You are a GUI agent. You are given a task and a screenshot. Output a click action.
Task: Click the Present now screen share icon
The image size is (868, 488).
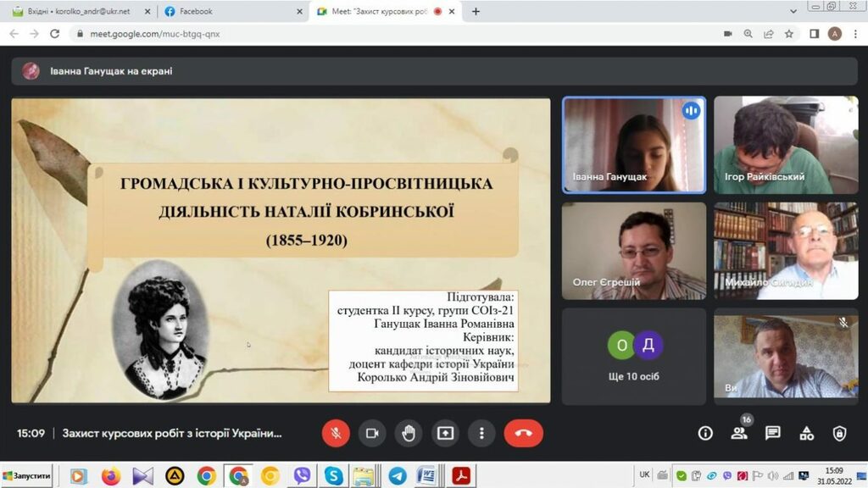click(x=445, y=433)
